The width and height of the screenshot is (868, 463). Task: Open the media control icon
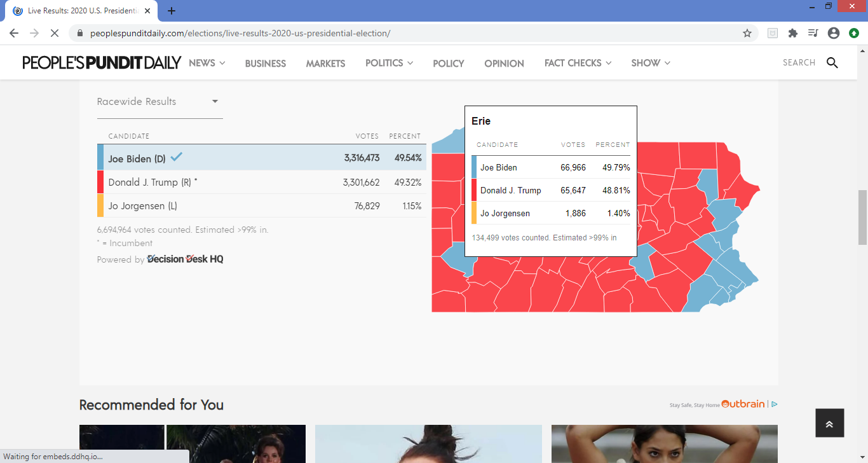point(813,33)
